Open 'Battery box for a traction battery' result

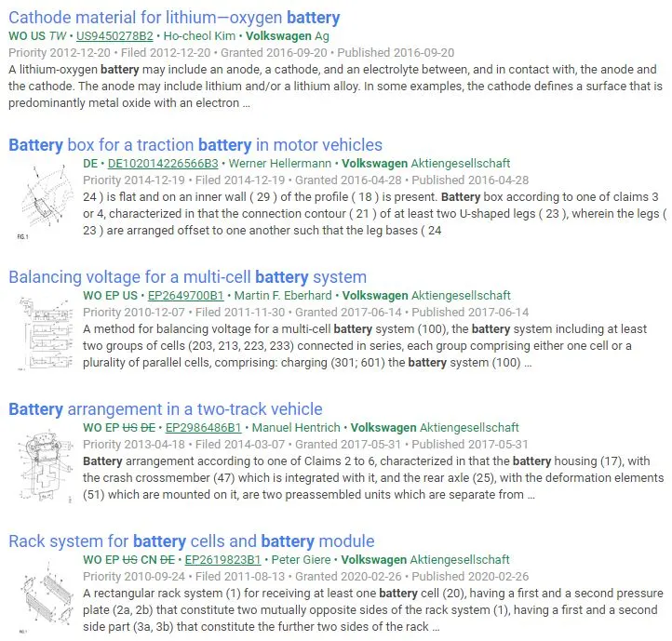195,145
